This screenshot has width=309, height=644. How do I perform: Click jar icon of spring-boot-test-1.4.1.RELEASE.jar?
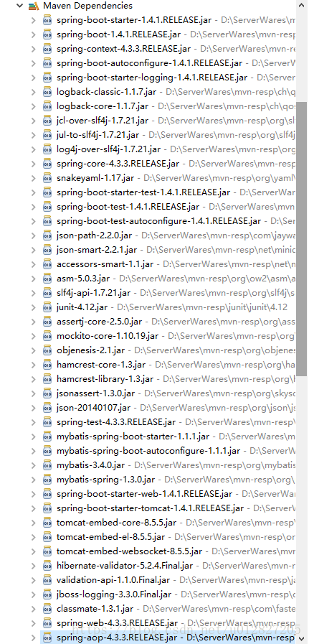click(47, 207)
